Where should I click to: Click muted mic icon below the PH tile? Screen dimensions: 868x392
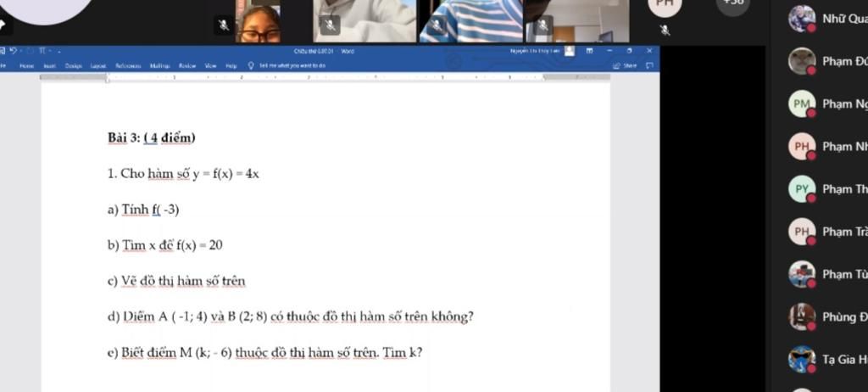coord(665,30)
